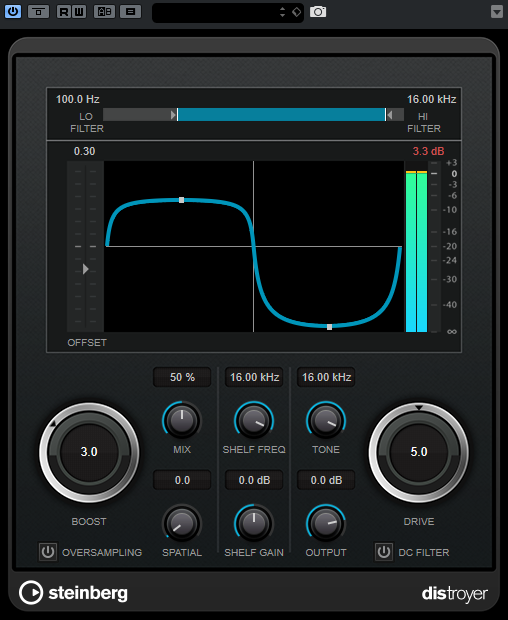Image resolution: width=508 pixels, height=620 pixels.
Task: Take a plug-in snapshot with camera icon
Action: [318, 12]
